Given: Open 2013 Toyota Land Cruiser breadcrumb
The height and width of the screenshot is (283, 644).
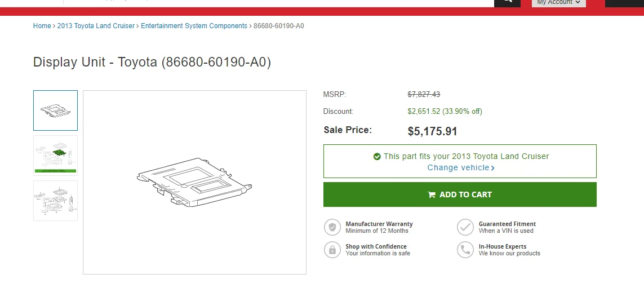Looking at the screenshot, I should [96, 26].
